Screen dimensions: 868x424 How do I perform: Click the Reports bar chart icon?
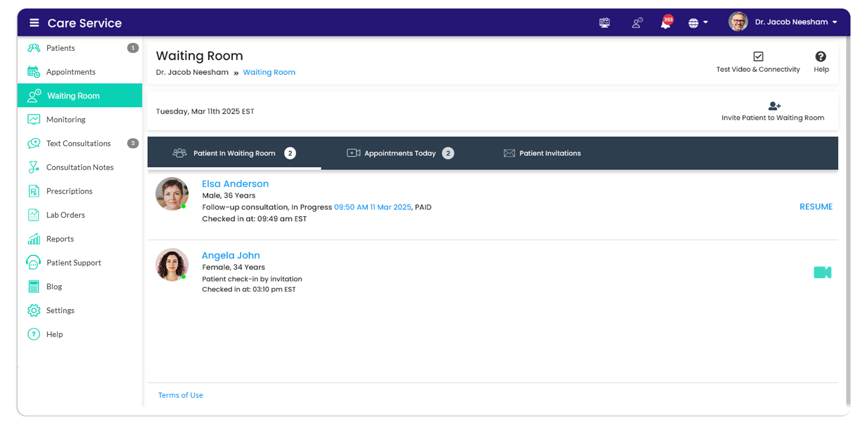(34, 239)
